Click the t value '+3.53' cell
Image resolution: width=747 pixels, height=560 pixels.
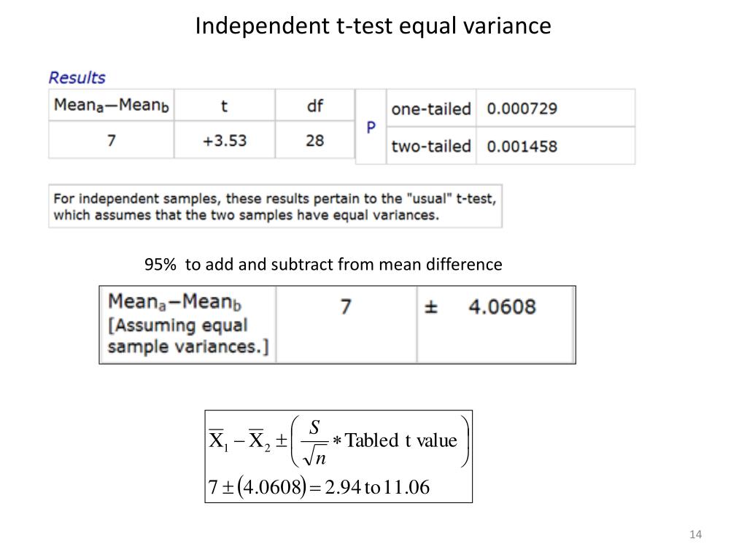pyautogui.click(x=225, y=140)
